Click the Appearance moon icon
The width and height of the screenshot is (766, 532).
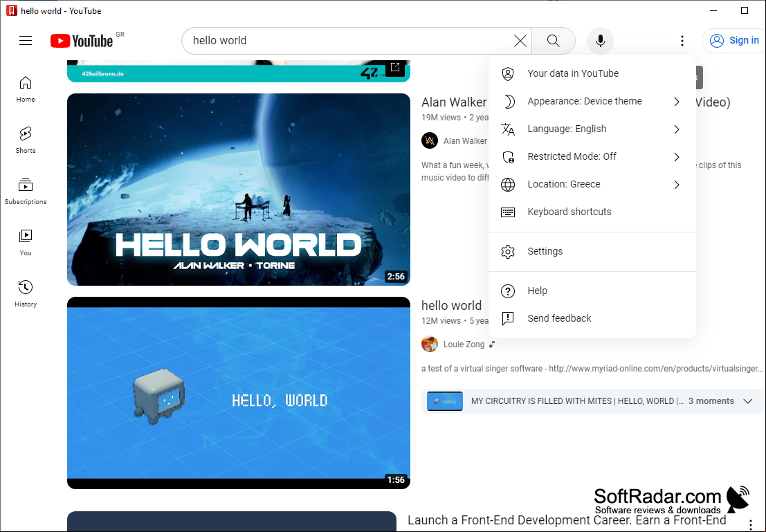point(508,102)
